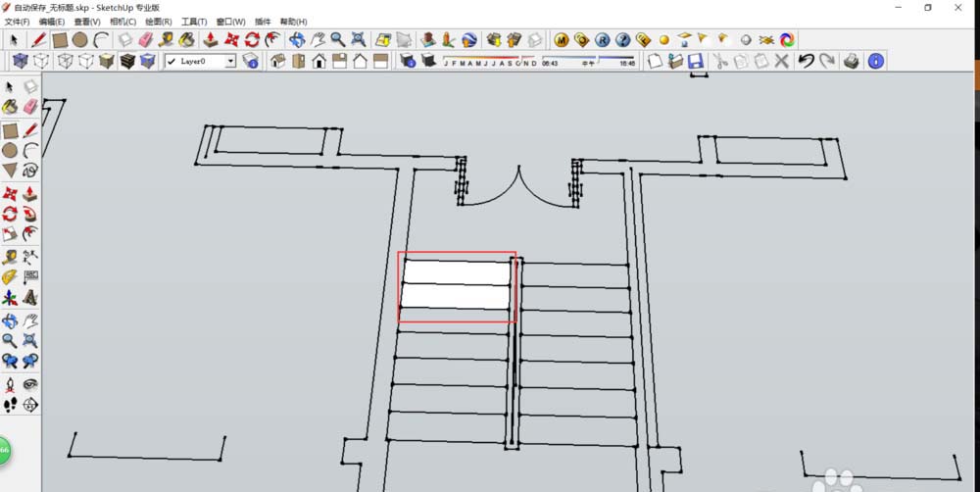Open the Layer Manager icon
The image size is (980, 492).
click(251, 61)
